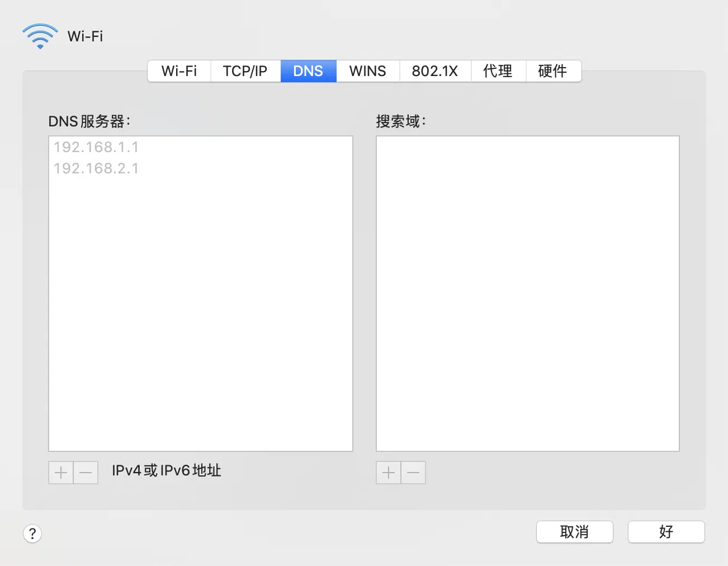Remove search domain with minus button
The image size is (728, 566).
pos(413,473)
